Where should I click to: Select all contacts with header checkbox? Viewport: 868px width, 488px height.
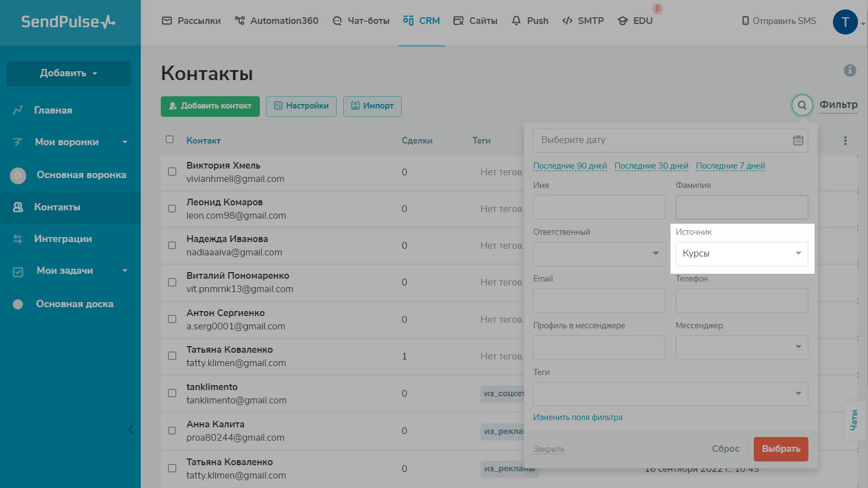click(170, 140)
